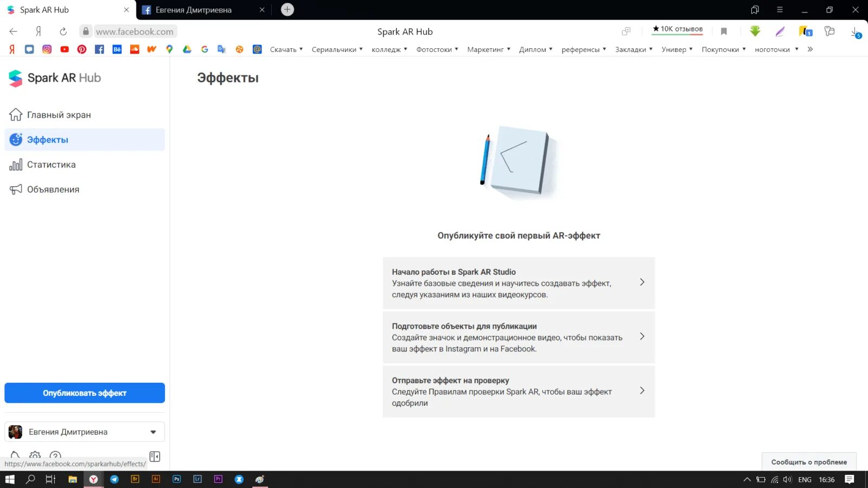
Task: Open Главный экран in the sidebar
Action: 85,115
